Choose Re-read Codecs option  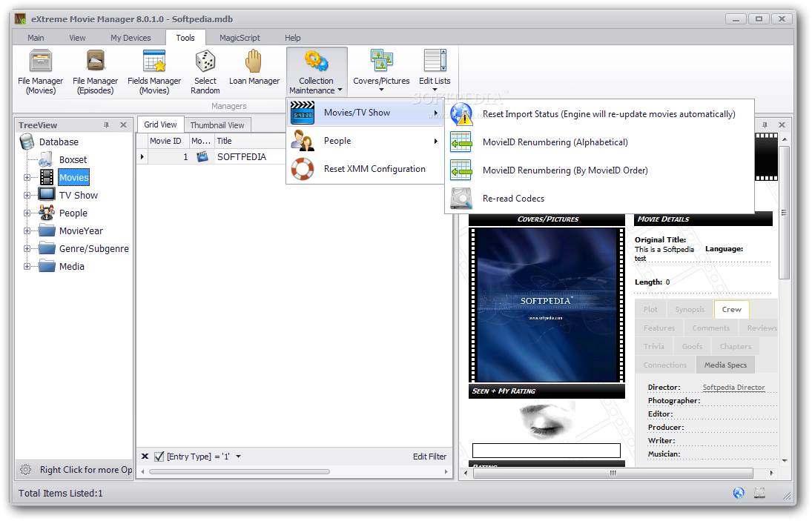pyautogui.click(x=599, y=199)
